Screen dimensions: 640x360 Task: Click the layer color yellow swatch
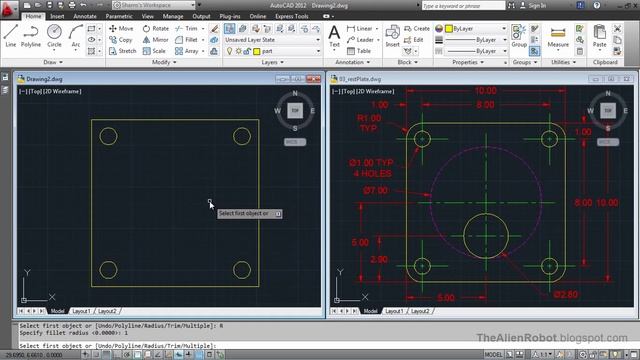pos(257,51)
